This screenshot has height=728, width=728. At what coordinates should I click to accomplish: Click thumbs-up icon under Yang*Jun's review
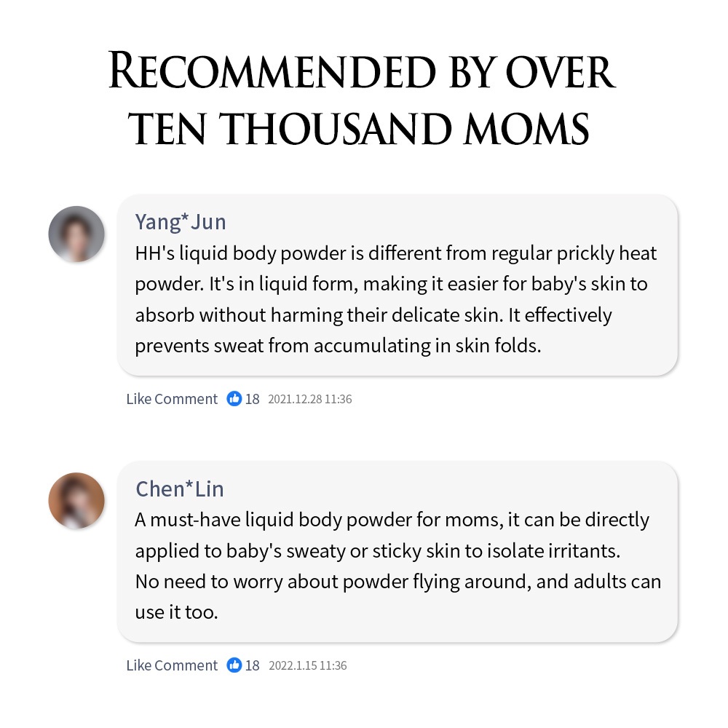tap(234, 399)
